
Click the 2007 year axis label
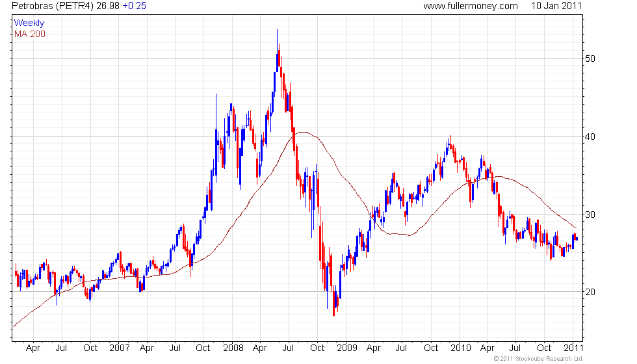click(120, 348)
